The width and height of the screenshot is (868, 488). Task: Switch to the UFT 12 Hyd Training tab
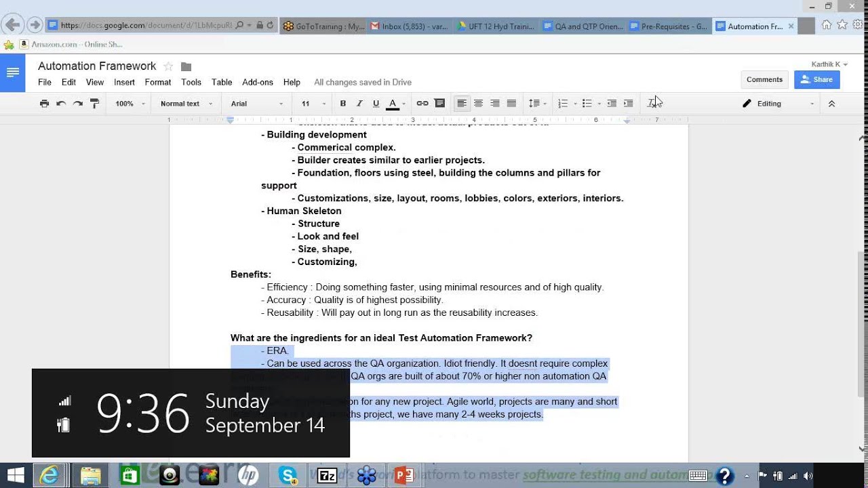[497, 26]
